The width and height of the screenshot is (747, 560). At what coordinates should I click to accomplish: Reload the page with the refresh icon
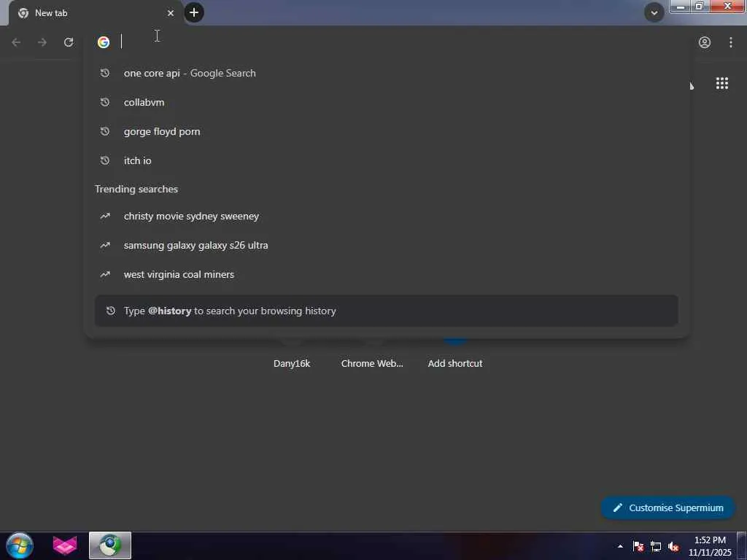[x=69, y=42]
